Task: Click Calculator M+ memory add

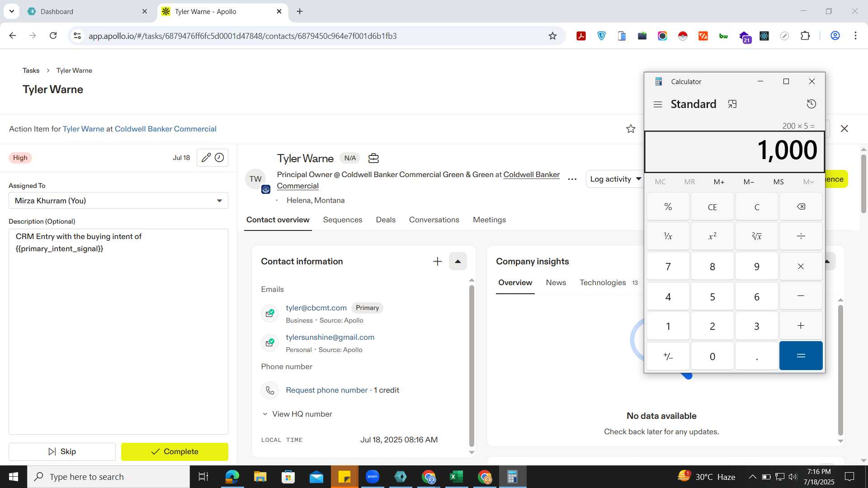Action: click(x=719, y=182)
